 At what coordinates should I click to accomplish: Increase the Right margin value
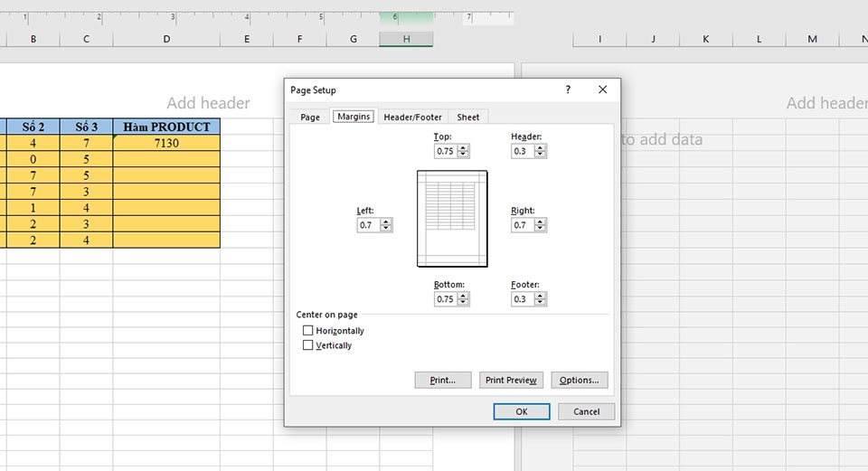coord(541,222)
